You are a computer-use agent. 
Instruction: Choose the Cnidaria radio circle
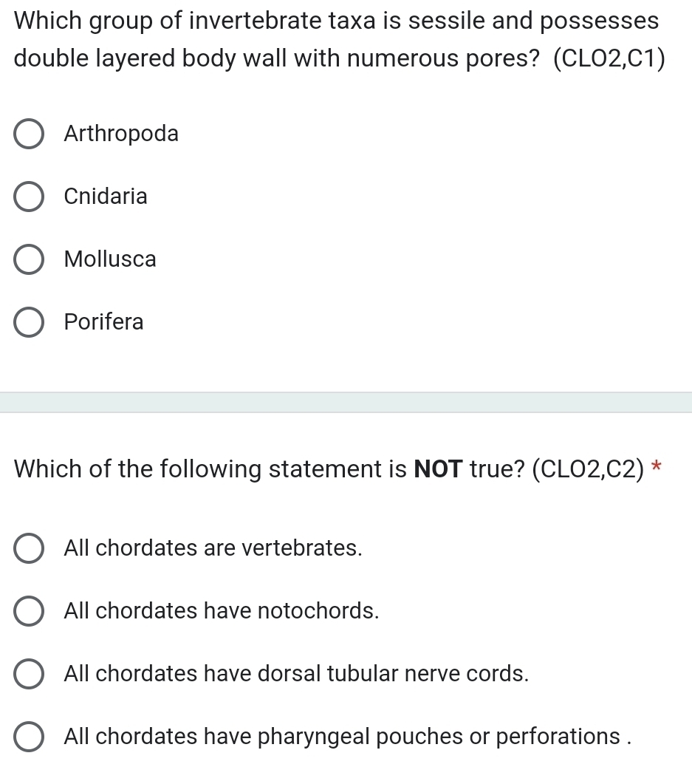point(29,197)
